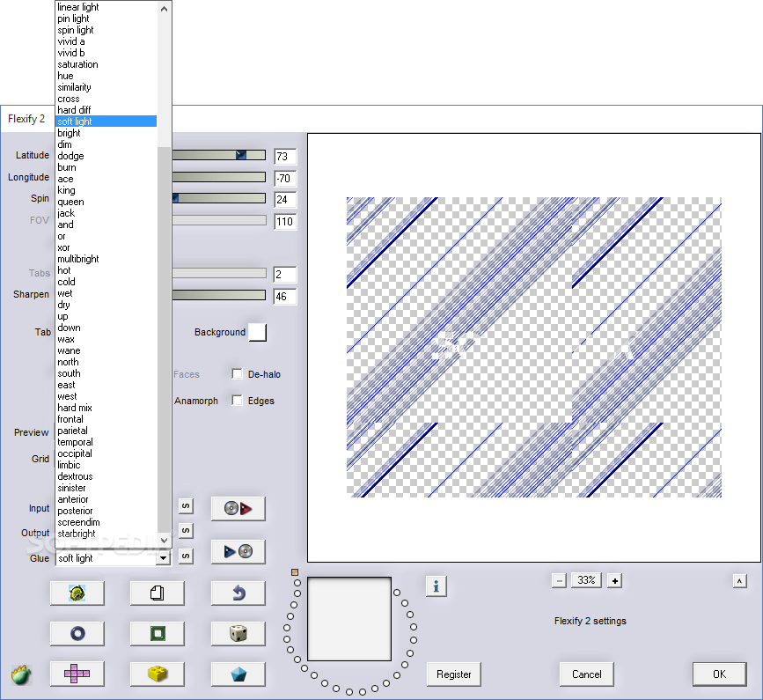Click the yellow Lego brick button
The width and height of the screenshot is (763, 700).
(x=158, y=674)
